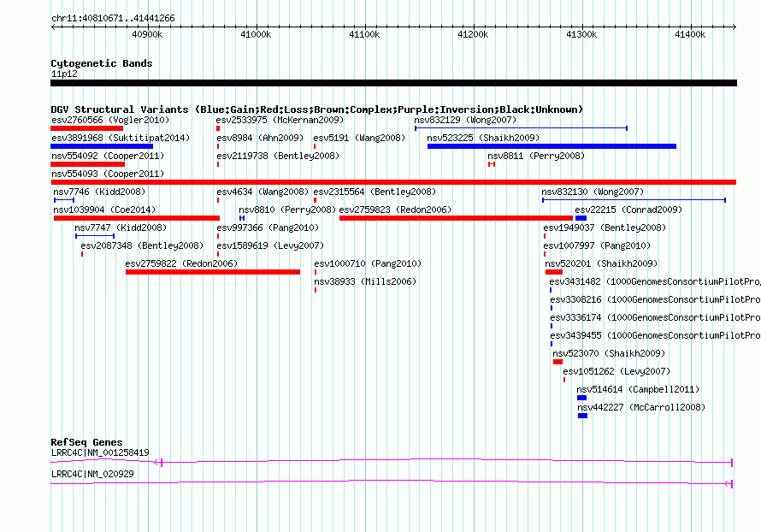
Task: Click the red esv2759823 loss bar
Action: (457, 218)
